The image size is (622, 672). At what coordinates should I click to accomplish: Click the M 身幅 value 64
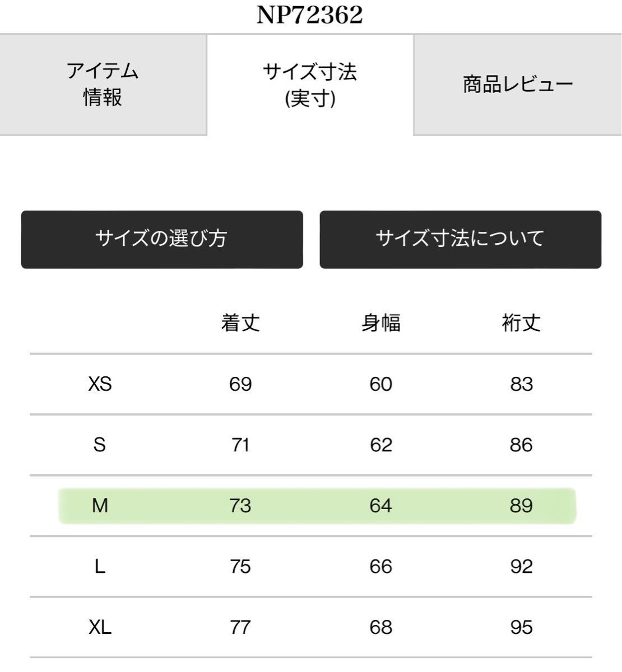coord(380,506)
